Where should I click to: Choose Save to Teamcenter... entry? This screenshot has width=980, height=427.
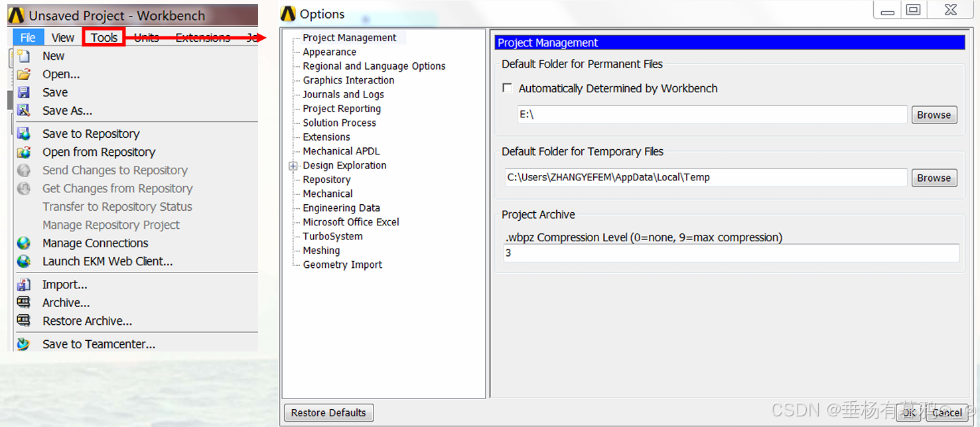click(x=99, y=344)
